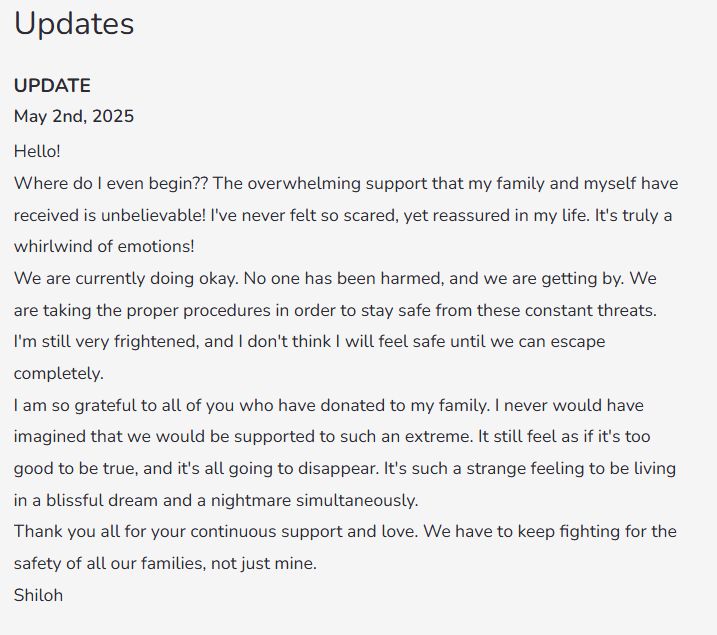Click the line whirlwind of emotions!
717x635 pixels.
click(104, 246)
